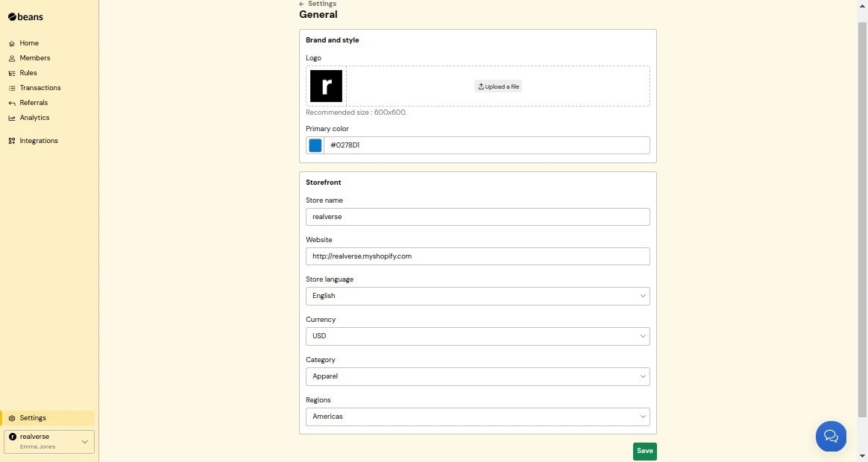
Task: Click the Settings gear icon
Action: click(12, 418)
